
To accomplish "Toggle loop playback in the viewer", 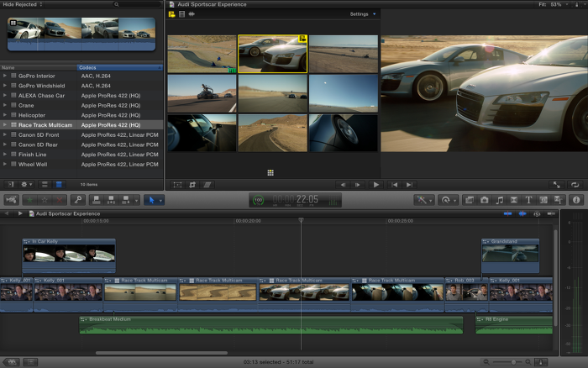I will [575, 184].
